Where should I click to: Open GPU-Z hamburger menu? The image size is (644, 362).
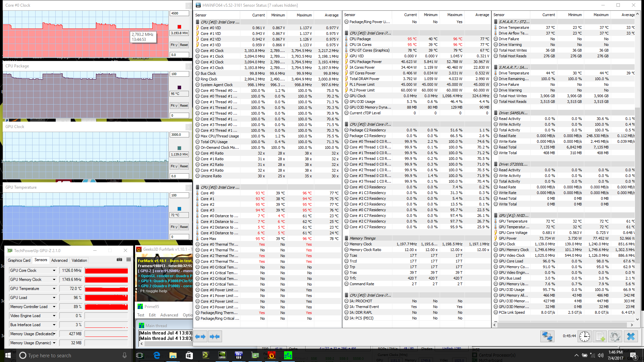128,259
